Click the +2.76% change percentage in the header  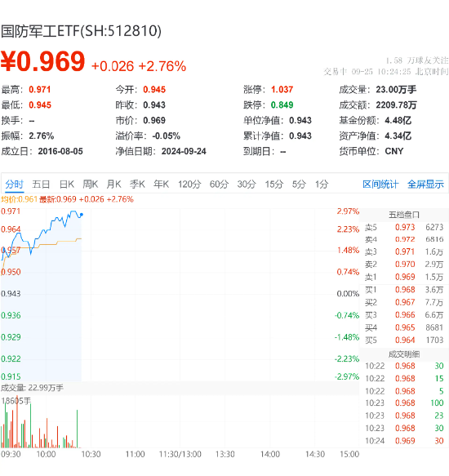(x=162, y=66)
